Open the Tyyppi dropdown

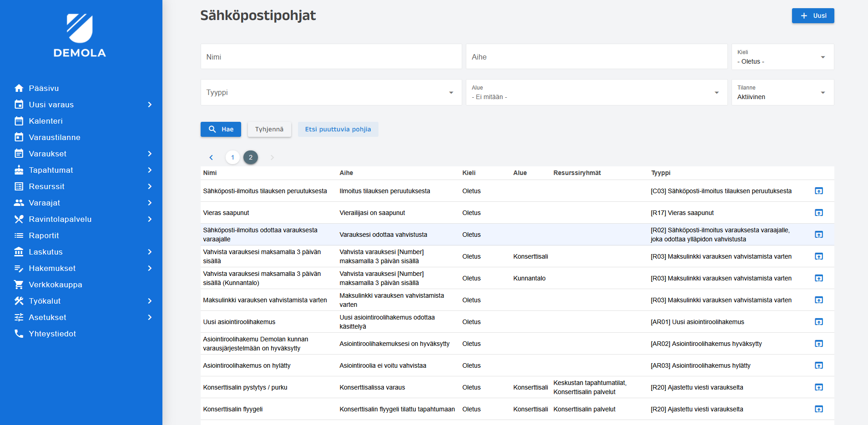331,92
